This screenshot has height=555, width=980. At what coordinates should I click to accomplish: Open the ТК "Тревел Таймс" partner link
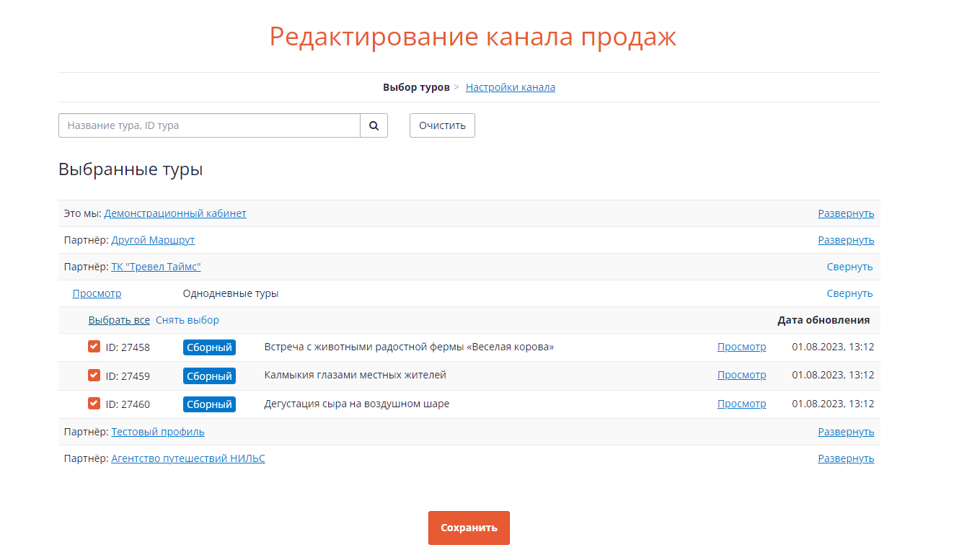pyautogui.click(x=156, y=267)
